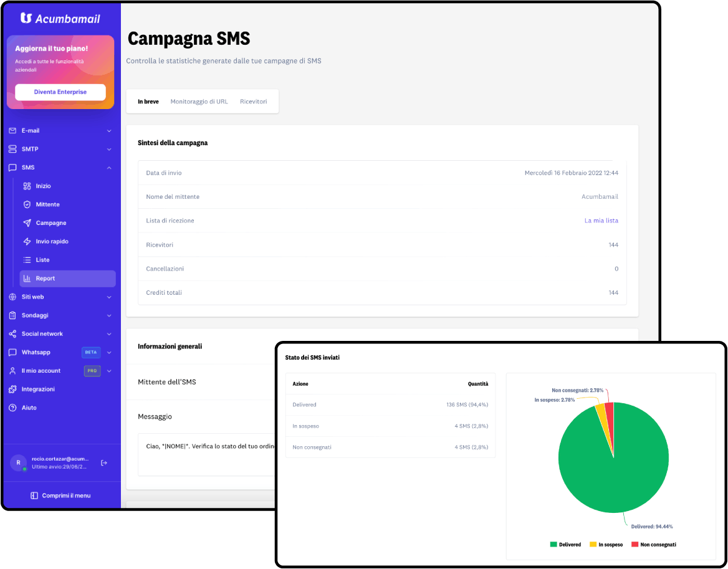Collapse the SMS section chevron
The width and height of the screenshot is (728, 569).
[109, 168]
